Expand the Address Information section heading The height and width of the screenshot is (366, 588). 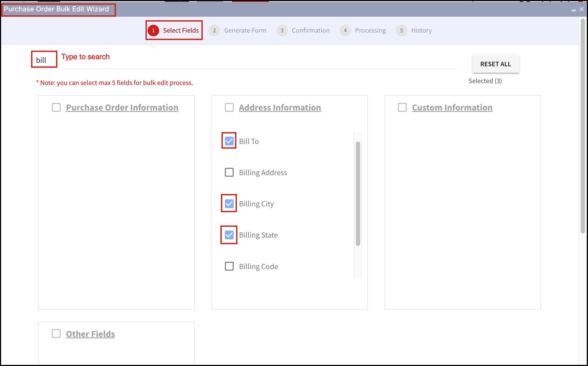(x=280, y=108)
